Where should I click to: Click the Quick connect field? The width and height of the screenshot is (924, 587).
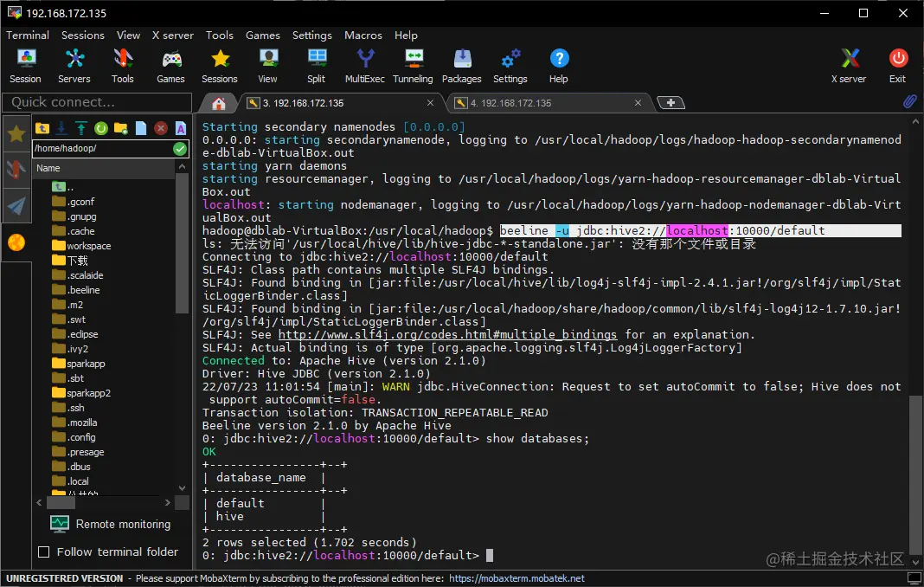click(97, 102)
